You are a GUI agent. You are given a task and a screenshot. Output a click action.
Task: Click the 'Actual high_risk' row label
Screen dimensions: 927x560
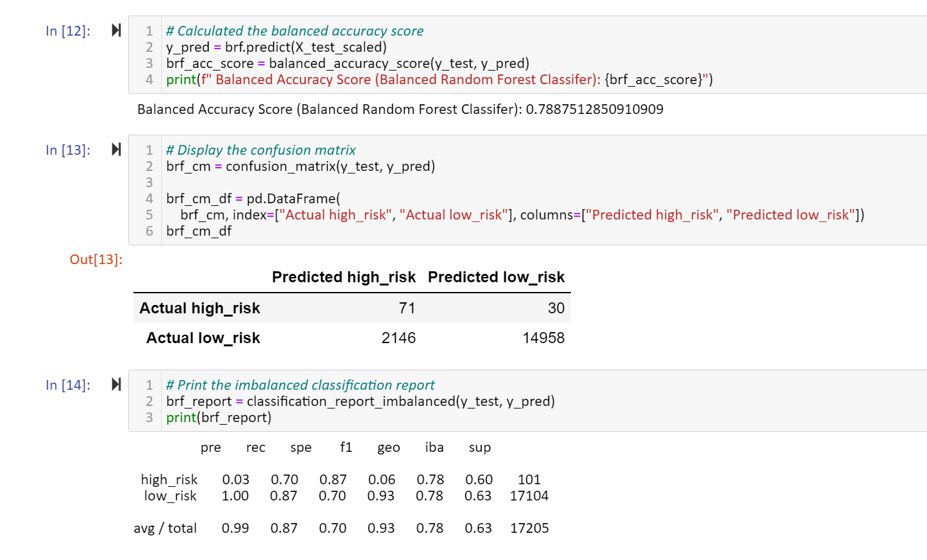[x=199, y=308]
